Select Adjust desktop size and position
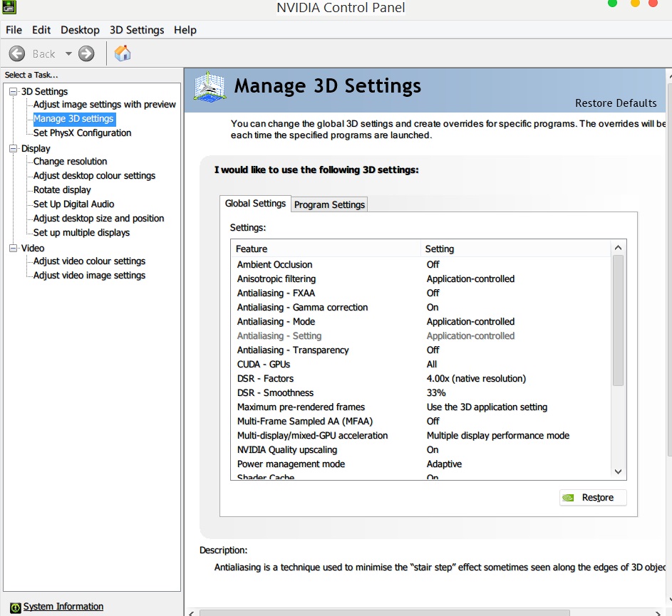This screenshot has height=616, width=672. tap(98, 219)
